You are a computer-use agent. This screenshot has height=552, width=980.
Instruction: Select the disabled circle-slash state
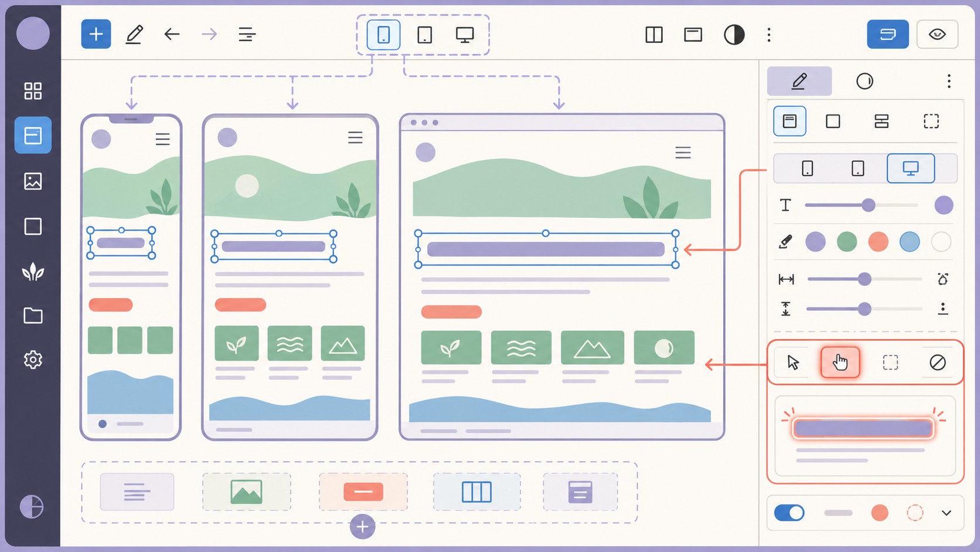938,363
